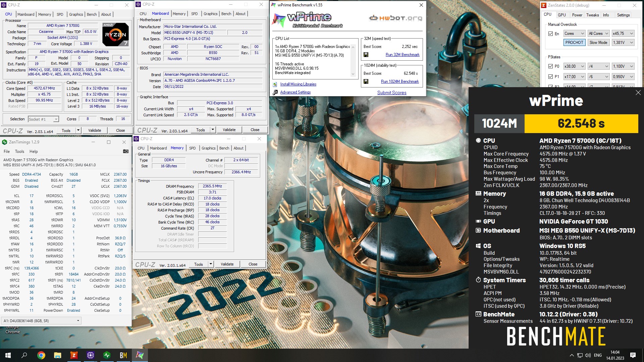The width and height of the screenshot is (644, 362).
Task: Click the ZenStates title bar Z icon
Action: tap(544, 5)
